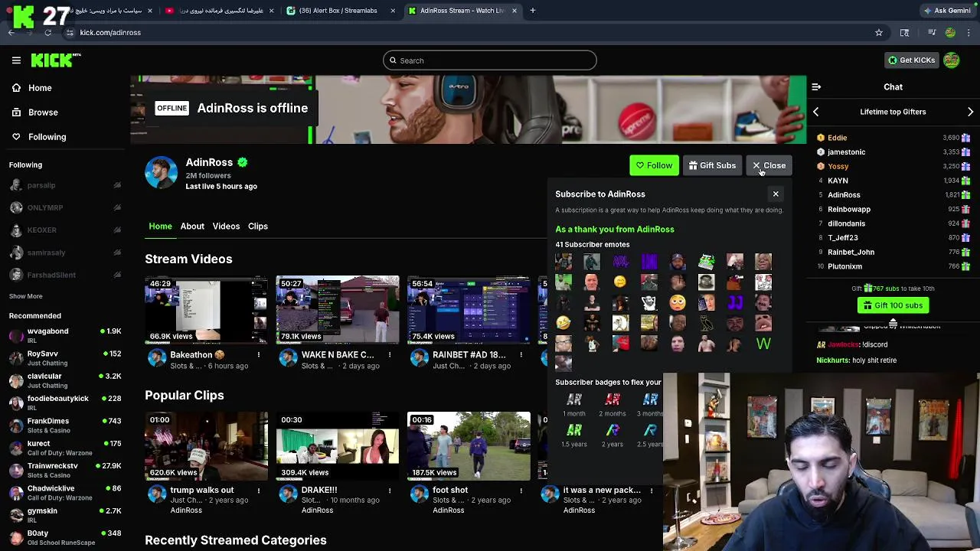Click Eddie in top gifters list

point(837,138)
